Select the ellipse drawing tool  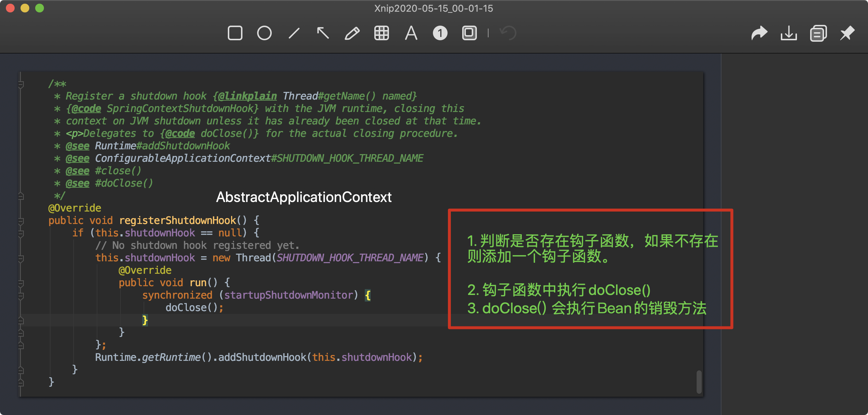coord(264,33)
